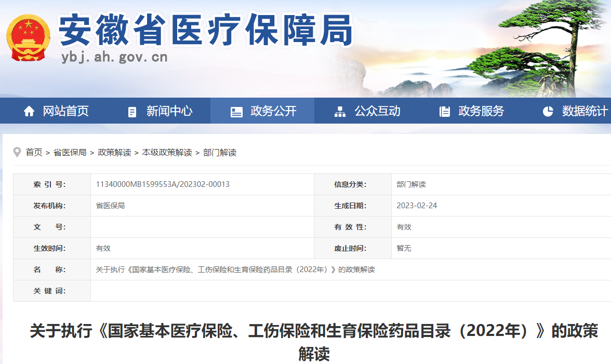Click 有效 value next to 有效性

tap(404, 227)
